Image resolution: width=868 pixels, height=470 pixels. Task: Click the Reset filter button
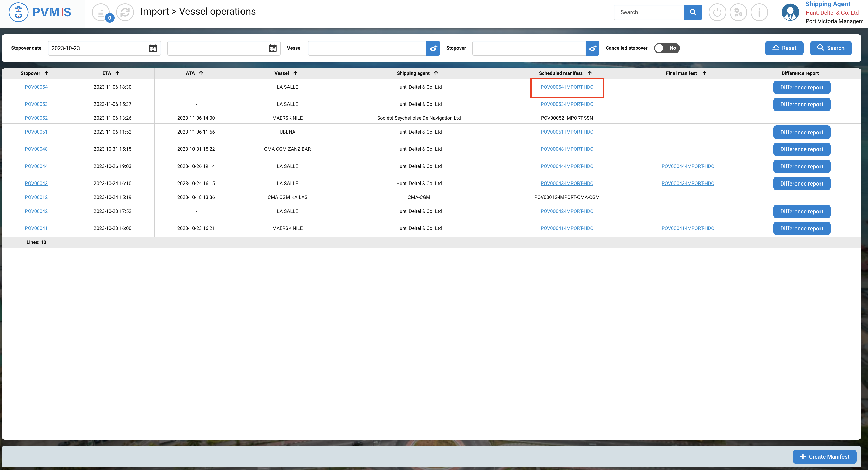coord(784,48)
